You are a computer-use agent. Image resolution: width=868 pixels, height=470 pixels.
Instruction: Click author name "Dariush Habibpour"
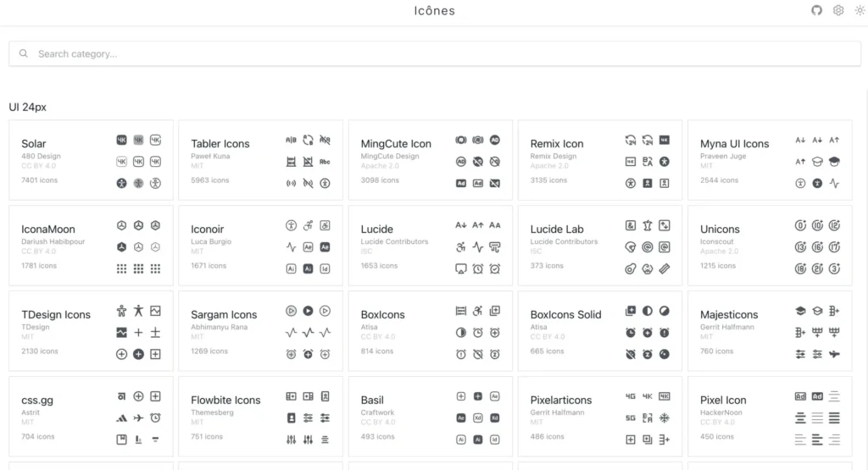tap(53, 241)
